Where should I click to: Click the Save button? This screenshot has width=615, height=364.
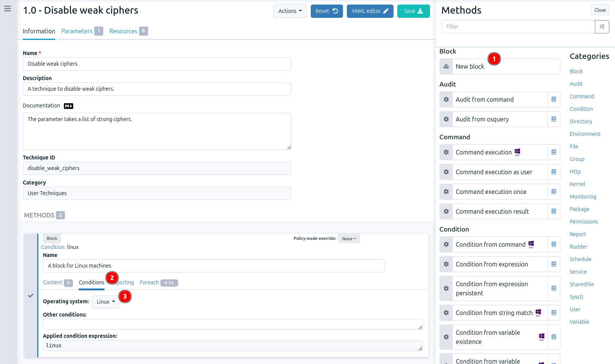(x=413, y=11)
